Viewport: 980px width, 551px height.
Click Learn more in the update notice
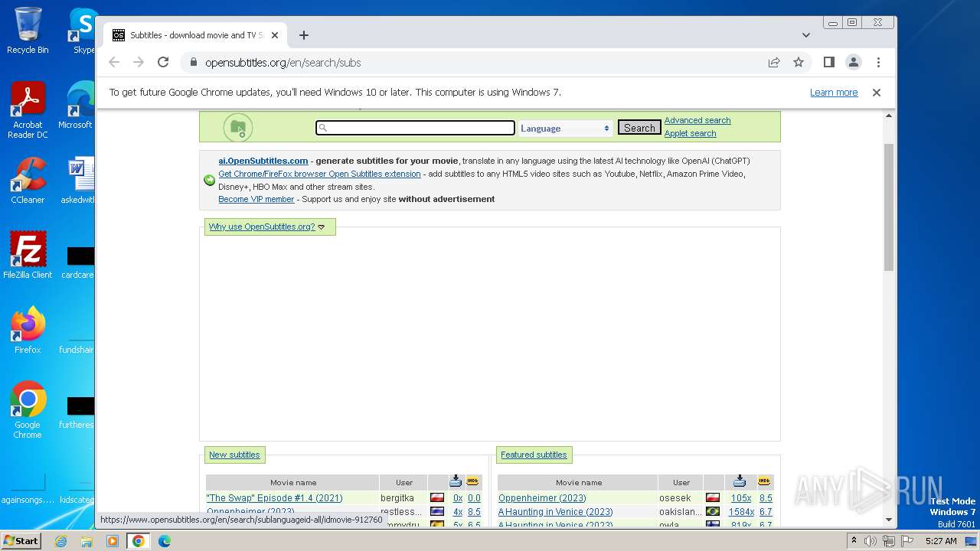click(834, 93)
